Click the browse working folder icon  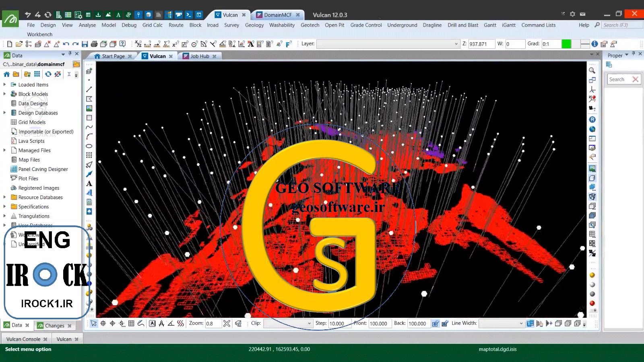(76, 64)
